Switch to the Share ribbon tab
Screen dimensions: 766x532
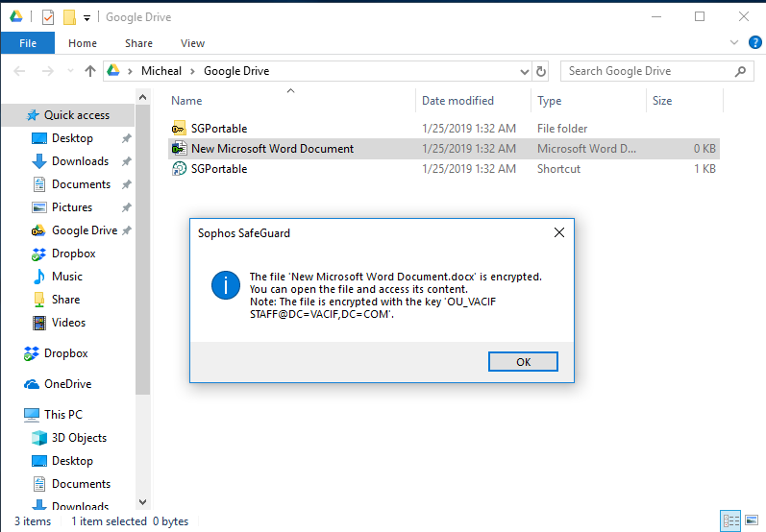click(138, 43)
